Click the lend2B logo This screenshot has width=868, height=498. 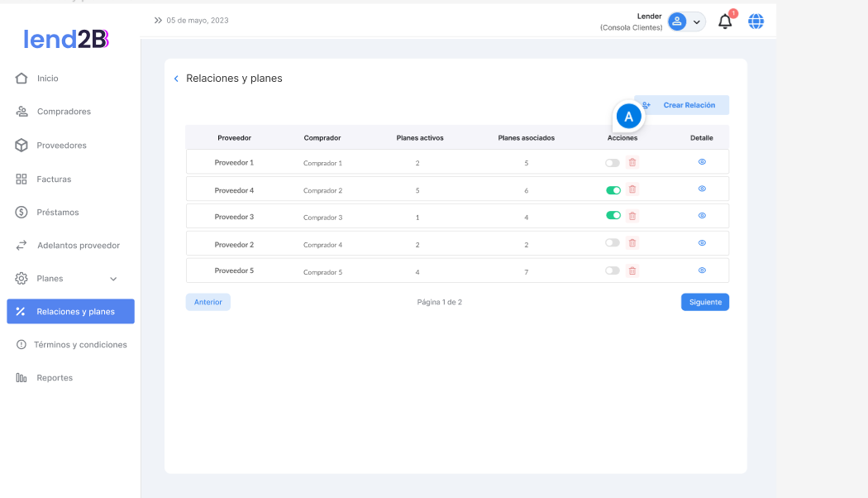[x=66, y=39]
